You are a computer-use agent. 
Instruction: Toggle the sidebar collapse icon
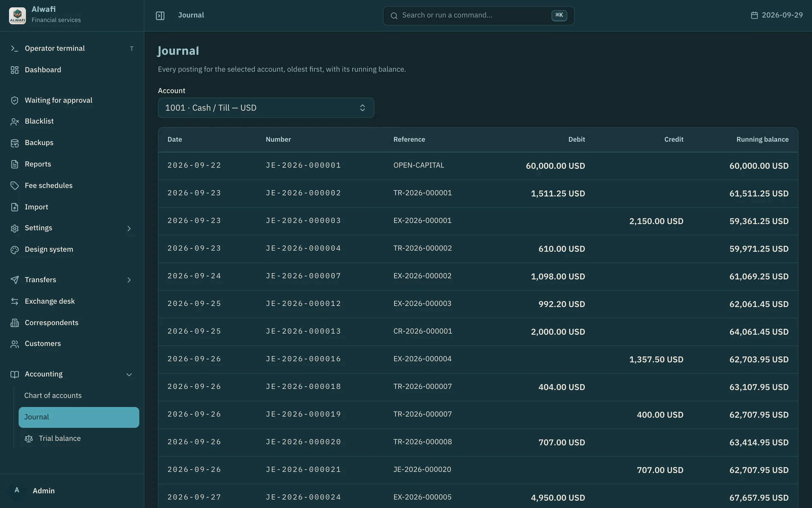tap(160, 16)
